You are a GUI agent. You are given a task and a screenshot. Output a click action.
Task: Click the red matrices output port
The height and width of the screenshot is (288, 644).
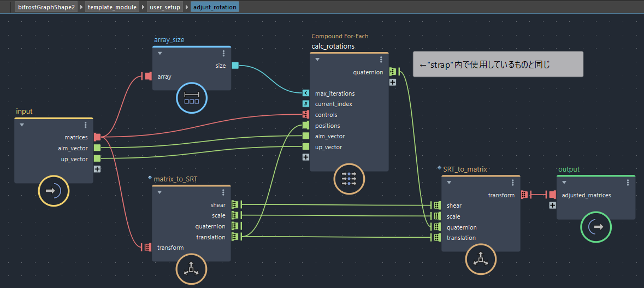pyautogui.click(x=97, y=137)
